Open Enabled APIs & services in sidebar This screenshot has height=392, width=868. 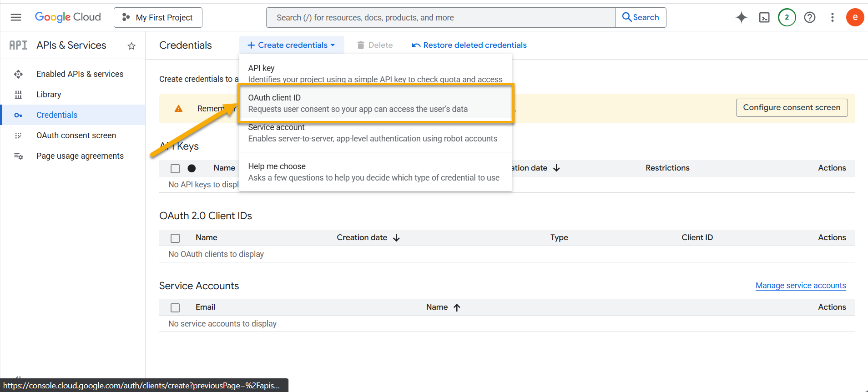[x=73, y=74]
